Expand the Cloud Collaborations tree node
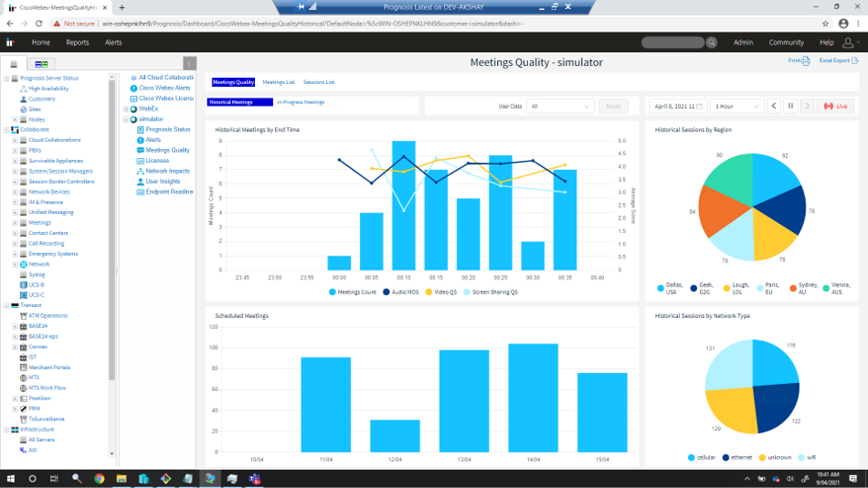Viewport: 868px width, 488px height. click(15, 140)
